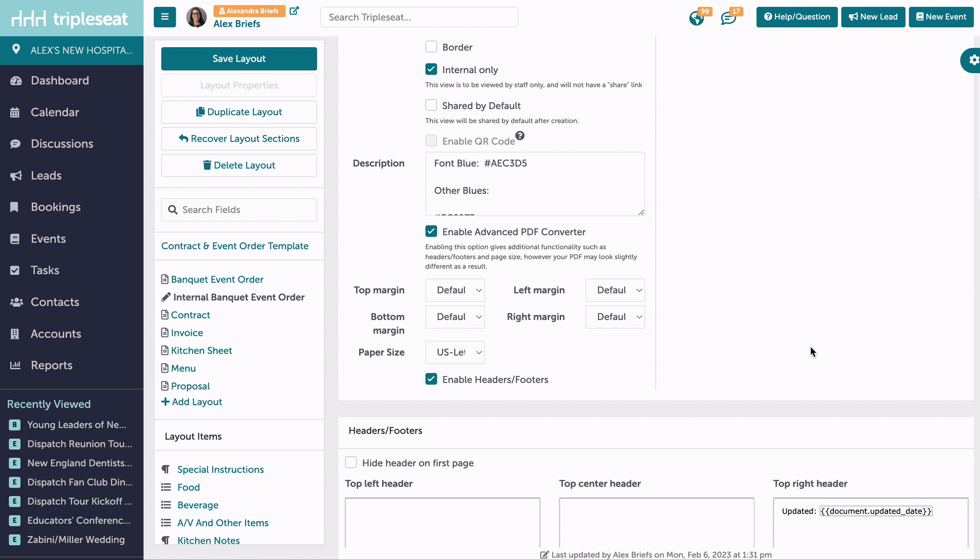This screenshot has height=560, width=980.
Task: Click the location pin icon for Alex's New Hospitality
Action: click(16, 49)
